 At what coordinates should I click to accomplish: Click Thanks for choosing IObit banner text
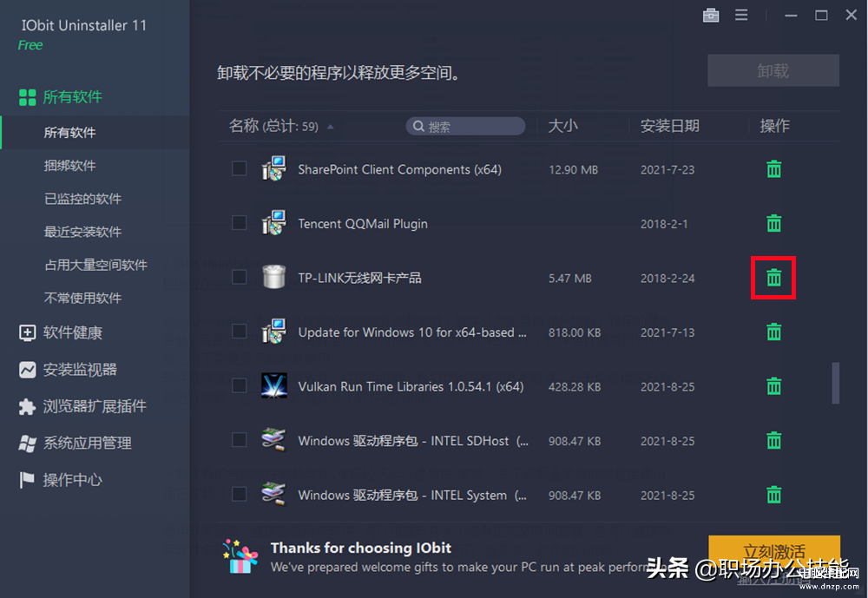pyautogui.click(x=361, y=549)
